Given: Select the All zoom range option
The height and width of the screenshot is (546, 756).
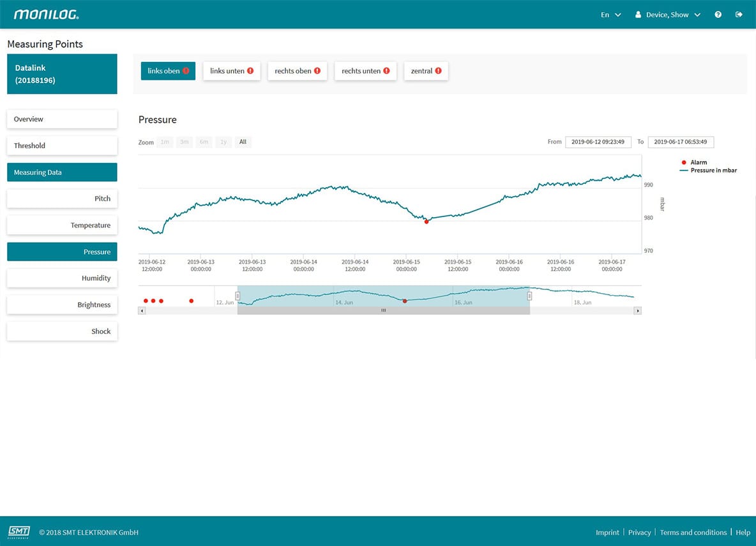Looking at the screenshot, I should click(243, 142).
